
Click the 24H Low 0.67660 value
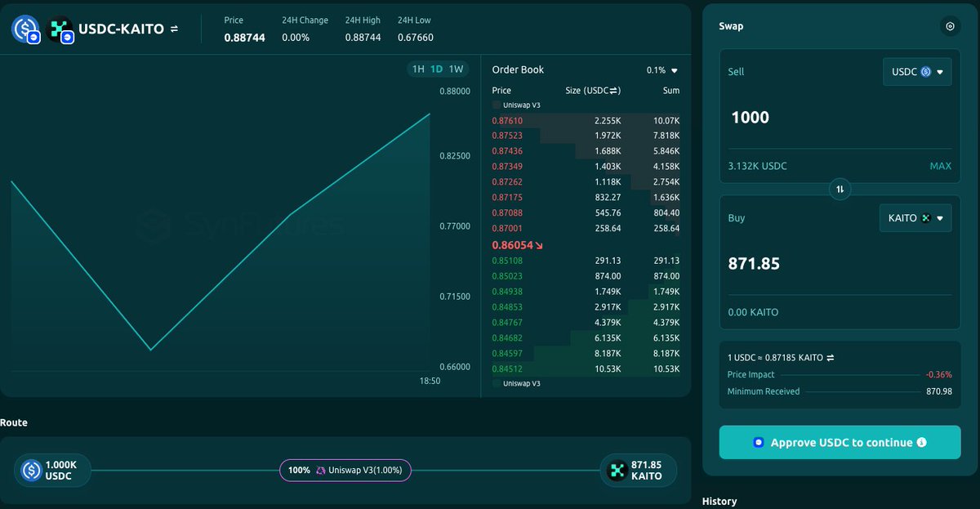tap(416, 38)
